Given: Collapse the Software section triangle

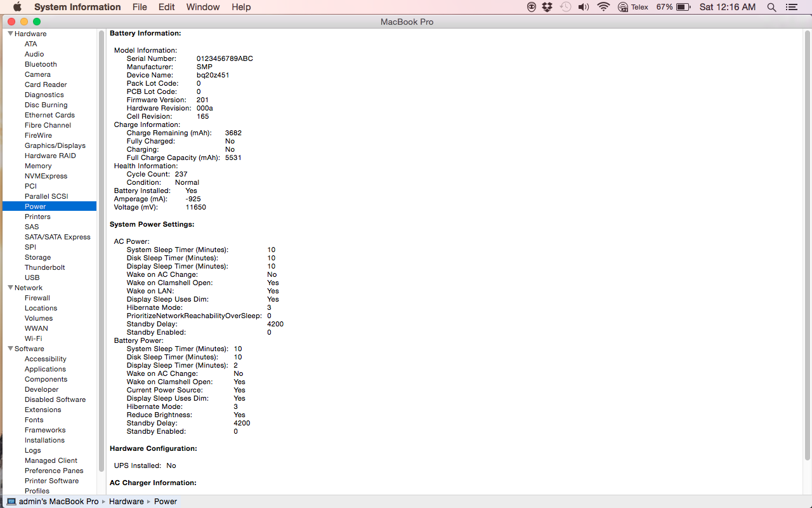Looking at the screenshot, I should (10, 349).
